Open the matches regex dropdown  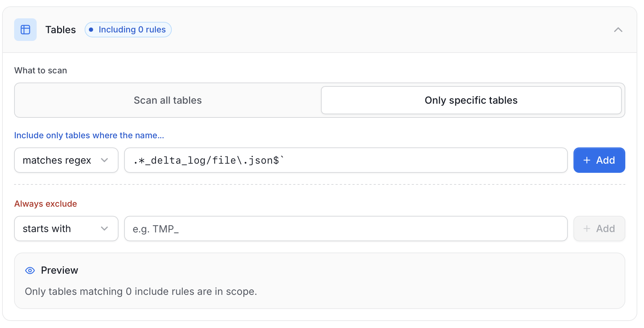click(66, 160)
